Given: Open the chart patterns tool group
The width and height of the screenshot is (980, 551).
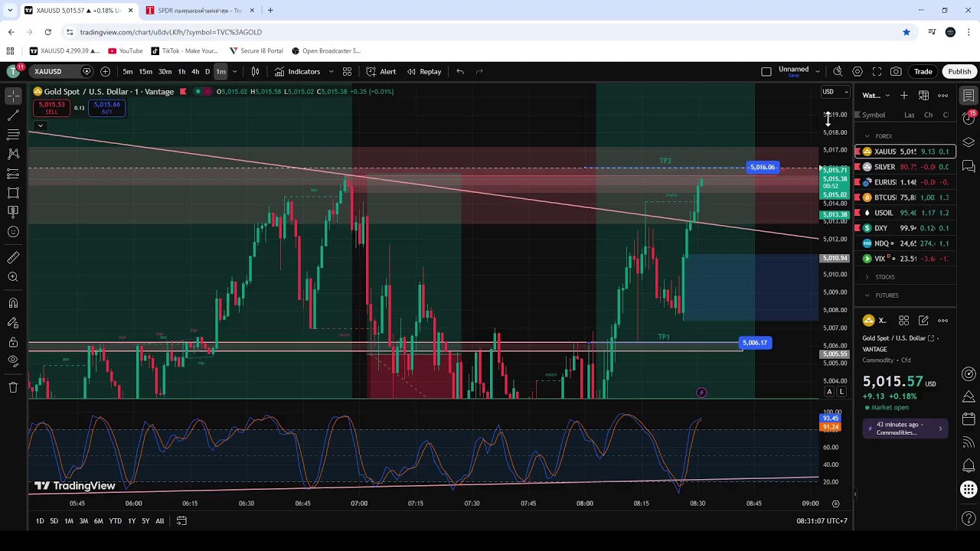Looking at the screenshot, I should click(13, 154).
